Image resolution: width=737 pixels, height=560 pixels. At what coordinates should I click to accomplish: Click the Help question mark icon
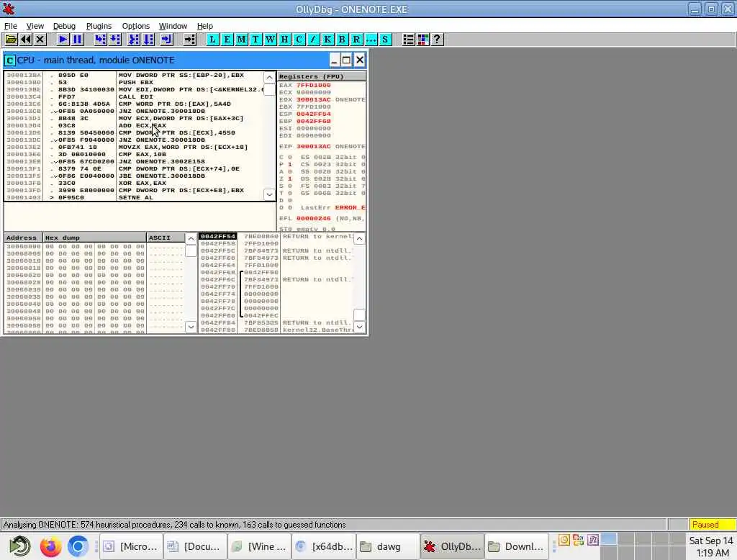pyautogui.click(x=437, y=40)
